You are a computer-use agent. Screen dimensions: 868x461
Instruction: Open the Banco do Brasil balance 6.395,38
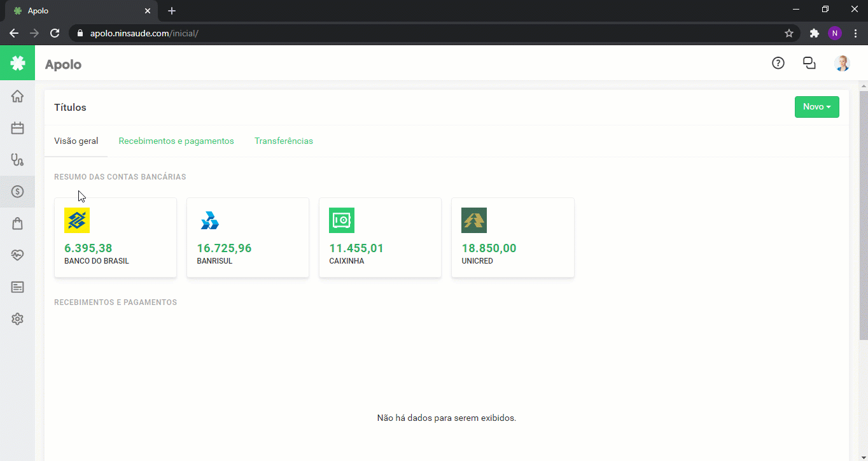tap(88, 248)
